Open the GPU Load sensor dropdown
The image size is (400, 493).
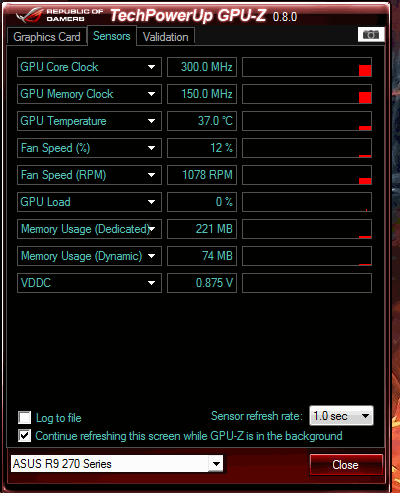[151, 202]
